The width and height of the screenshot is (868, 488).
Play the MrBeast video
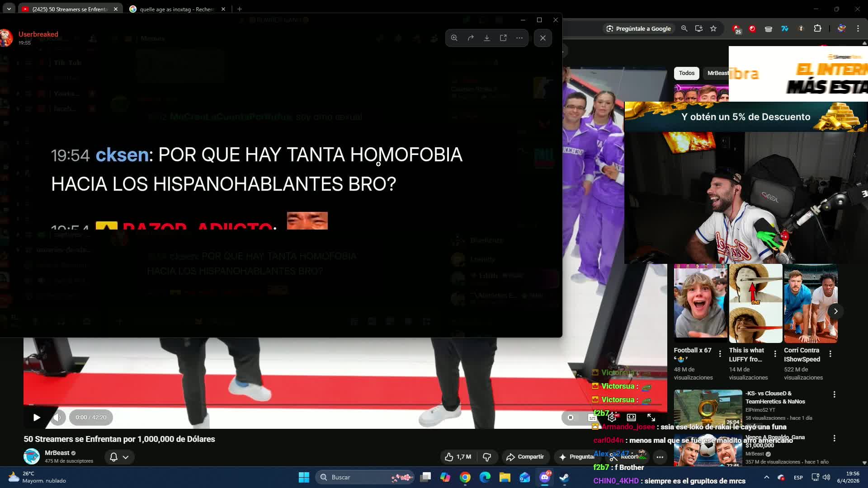pyautogui.click(x=37, y=418)
